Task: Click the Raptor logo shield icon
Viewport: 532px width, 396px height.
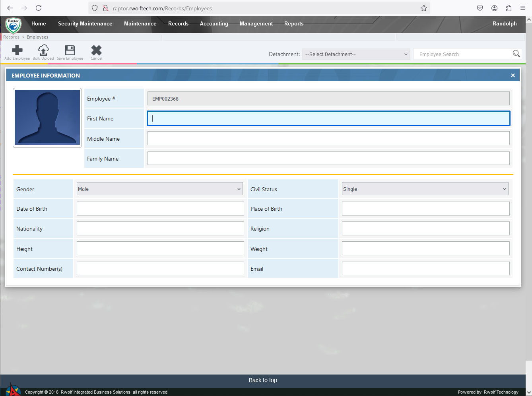Action: (13, 25)
